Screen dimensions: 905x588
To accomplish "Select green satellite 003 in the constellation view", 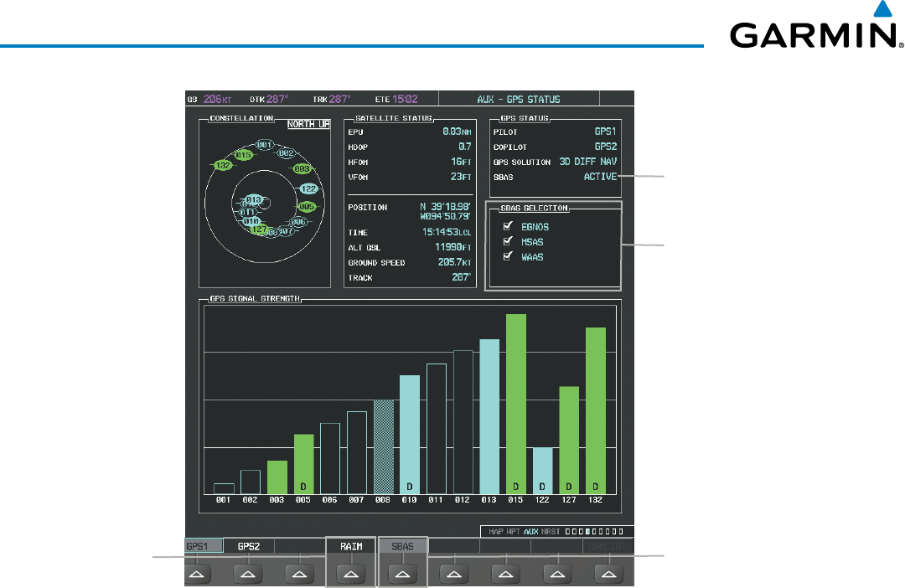I will coord(302,168).
